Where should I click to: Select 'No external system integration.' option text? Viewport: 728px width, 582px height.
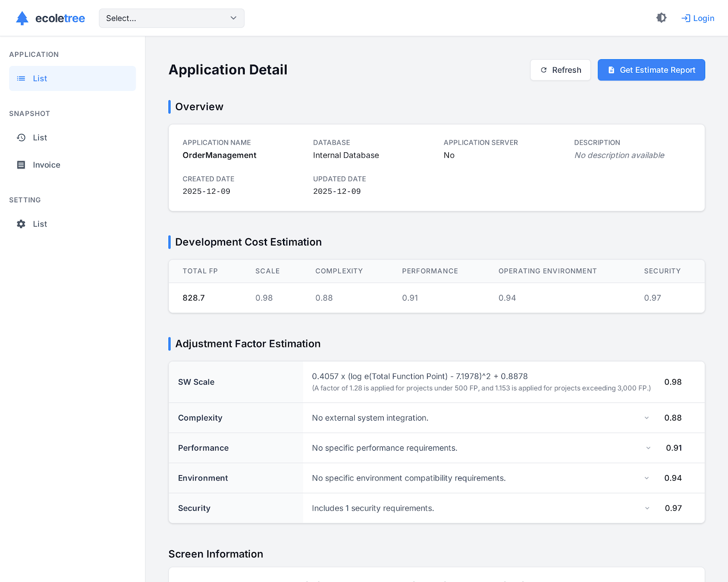click(x=370, y=418)
